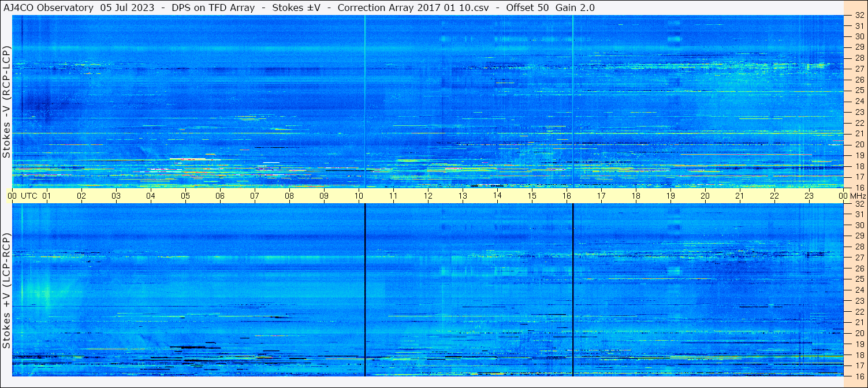Click the 22 MHz tick in upper panel

859,123
